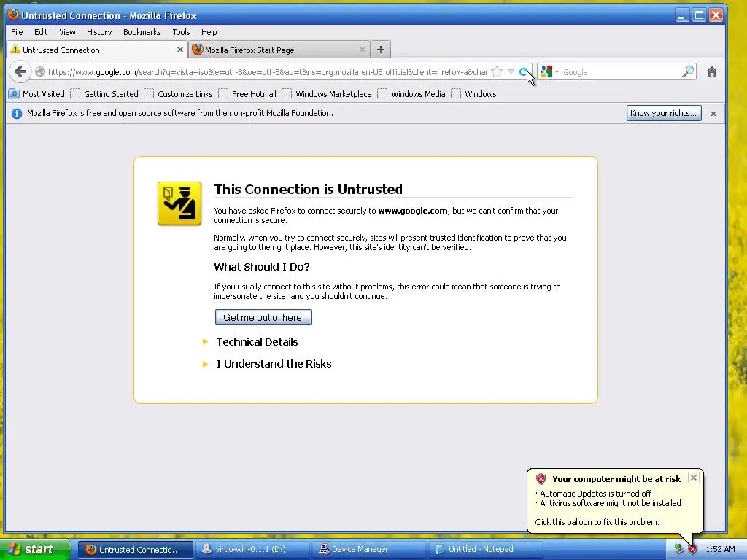Close the Mozilla Firefox Start Page tab
Screen dimensions: 747x560
click(362, 50)
